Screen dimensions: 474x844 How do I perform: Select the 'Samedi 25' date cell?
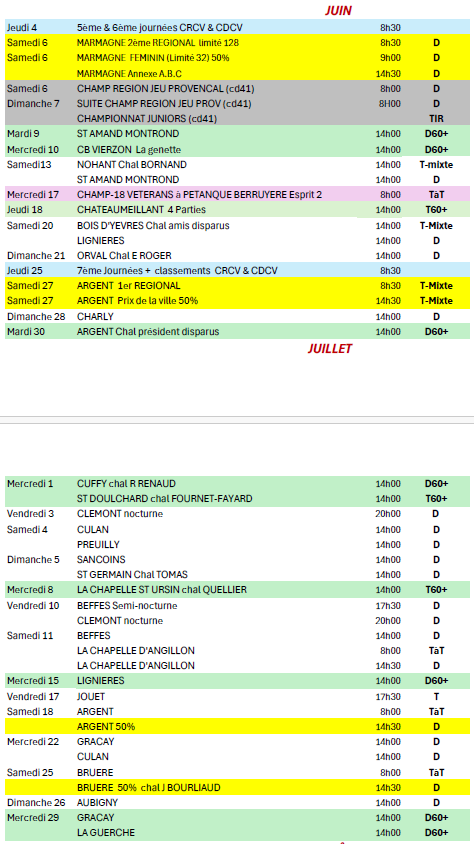click(30, 773)
